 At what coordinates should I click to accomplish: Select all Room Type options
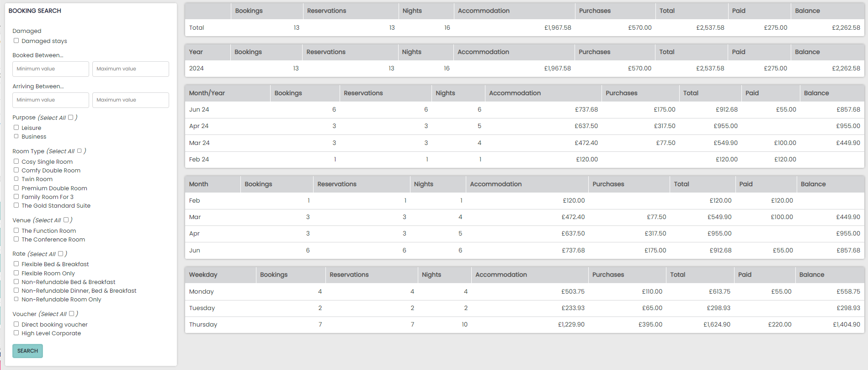(x=80, y=151)
